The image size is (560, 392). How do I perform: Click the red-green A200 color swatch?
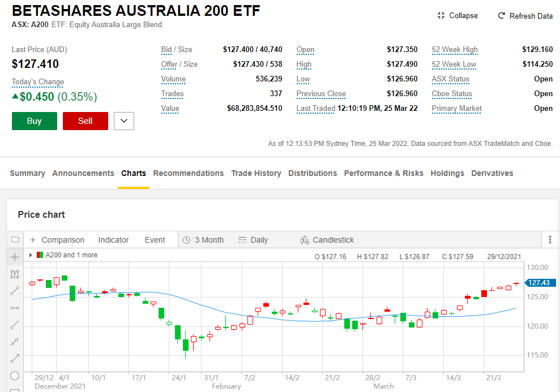[x=40, y=255]
